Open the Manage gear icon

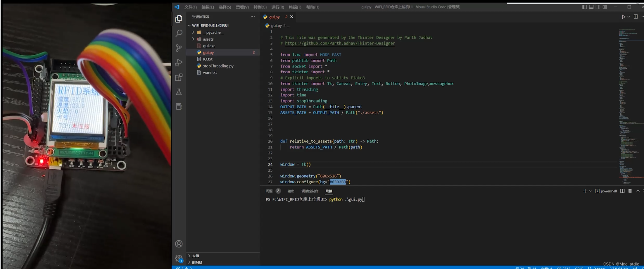(179, 258)
